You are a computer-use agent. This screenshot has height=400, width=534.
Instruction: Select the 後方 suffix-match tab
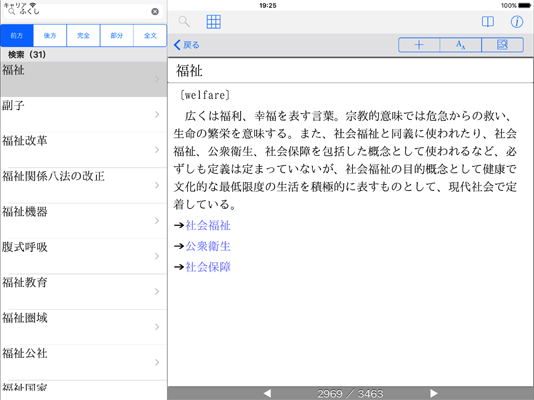coord(50,35)
